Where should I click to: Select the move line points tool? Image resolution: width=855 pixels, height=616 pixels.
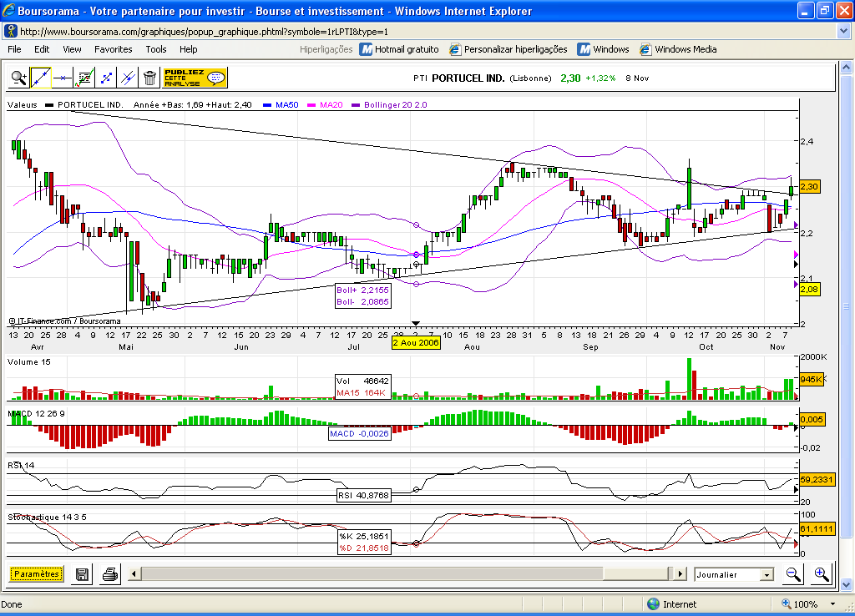point(106,78)
